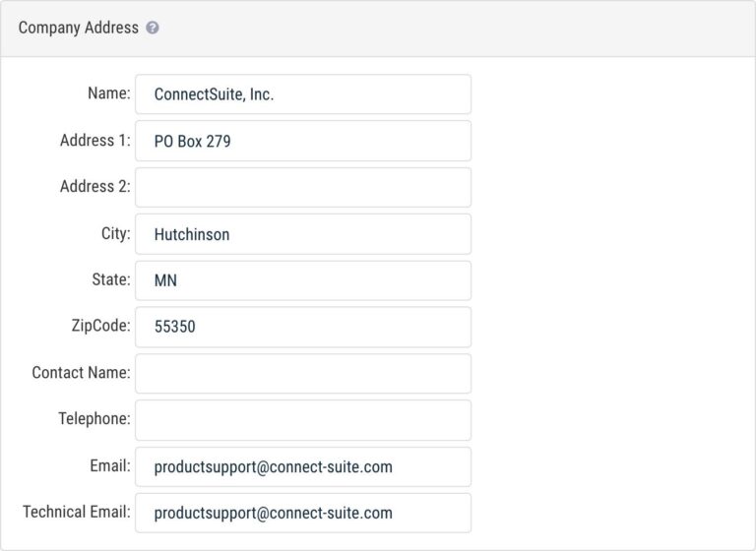
Task: Click the City field containing Hutchinson
Action: pos(302,234)
